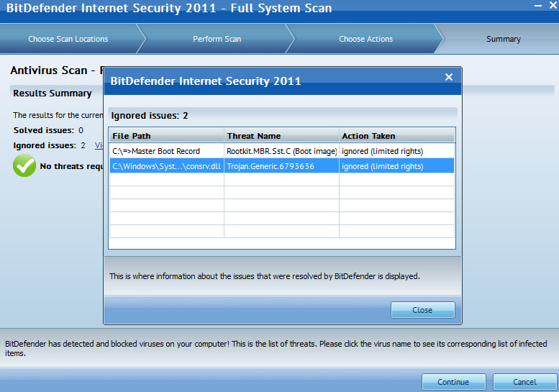Click the 'Ignored issues: 2' dialog heading

pyautogui.click(x=150, y=116)
